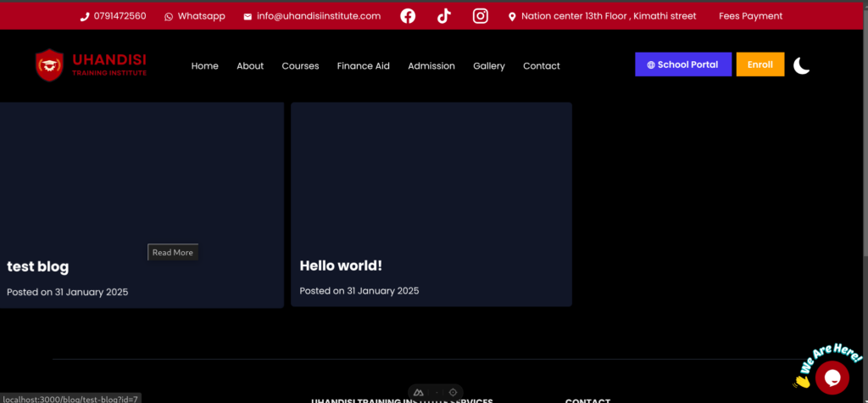Open the Facebook page icon
The height and width of the screenshot is (403, 868).
(x=408, y=16)
